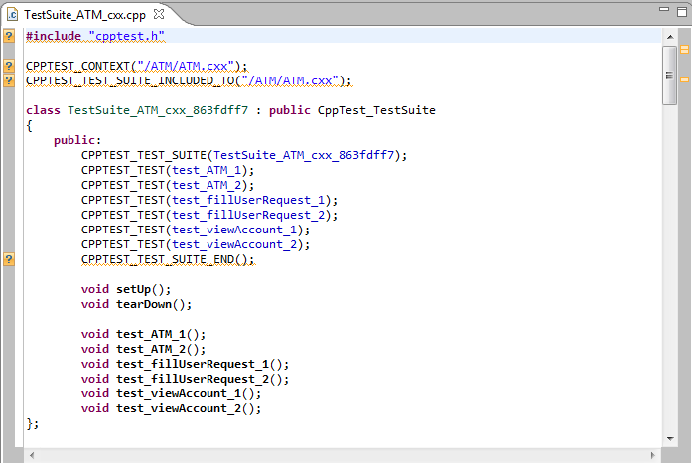The height and width of the screenshot is (463, 692).
Task: Click the vertical scrollbar up arrow
Action: pos(670,37)
